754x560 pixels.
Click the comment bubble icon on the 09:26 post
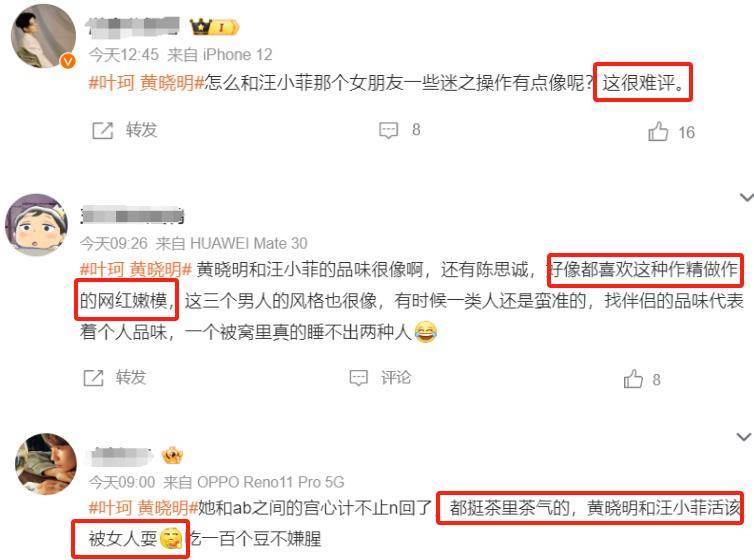359,378
